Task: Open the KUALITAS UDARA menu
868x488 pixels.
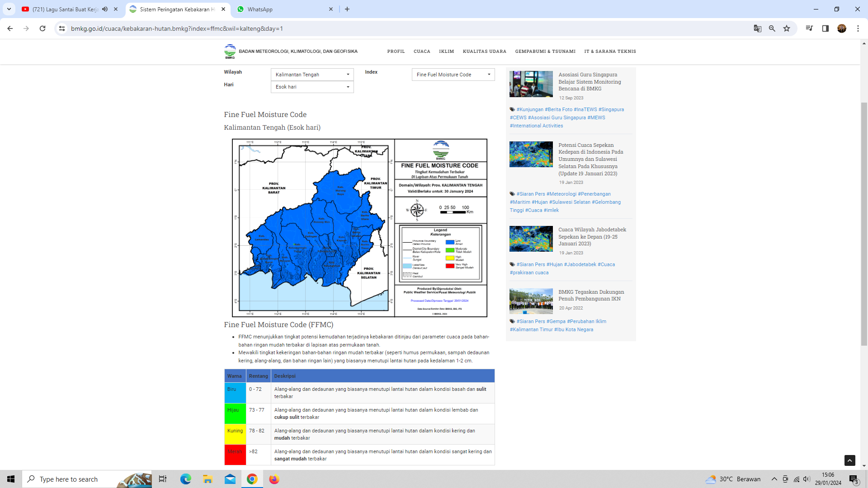Action: pos(485,52)
